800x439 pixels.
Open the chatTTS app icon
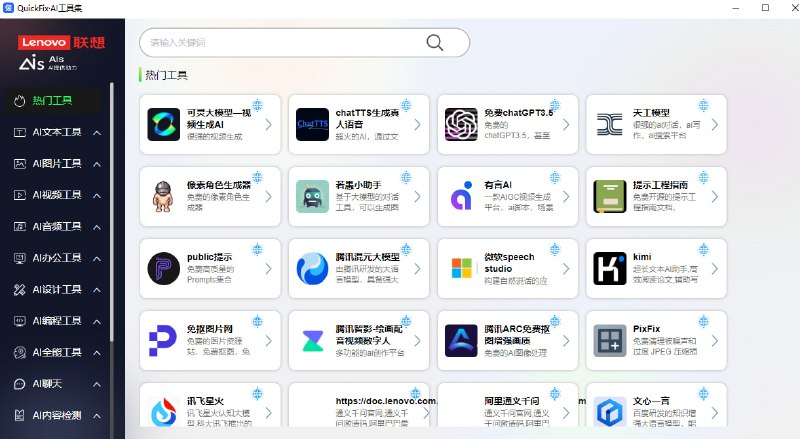[x=312, y=125]
